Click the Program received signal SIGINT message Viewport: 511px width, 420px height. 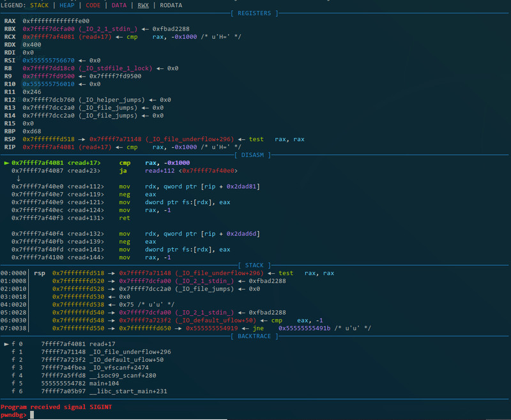(x=56, y=407)
